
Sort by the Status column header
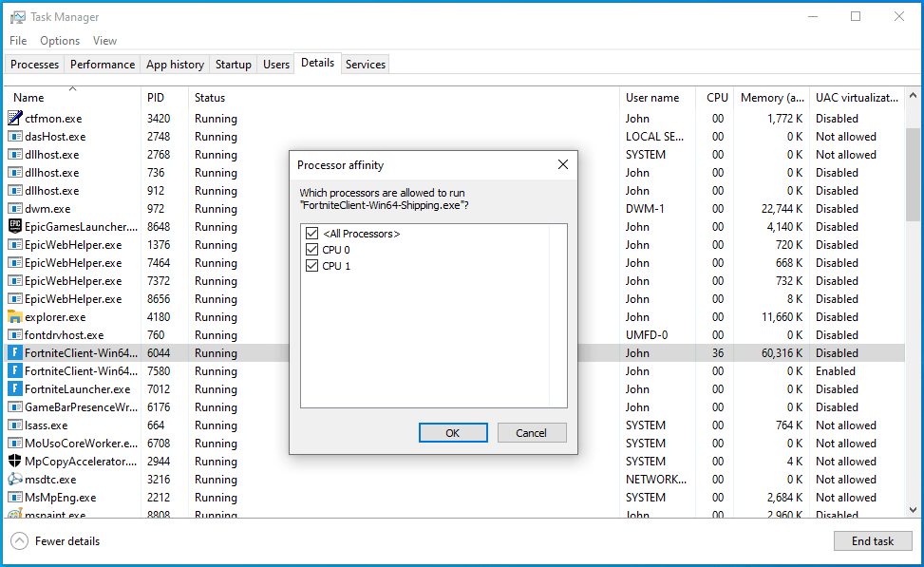pos(404,97)
